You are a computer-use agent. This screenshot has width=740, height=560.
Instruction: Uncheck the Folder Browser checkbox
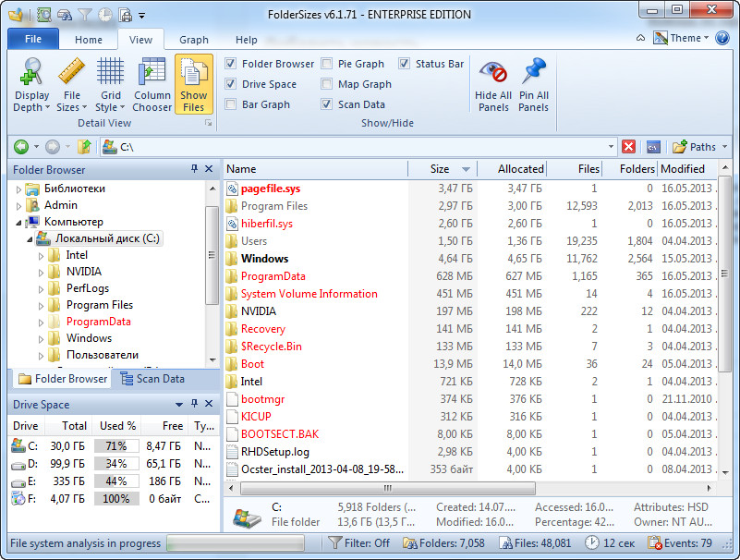231,63
